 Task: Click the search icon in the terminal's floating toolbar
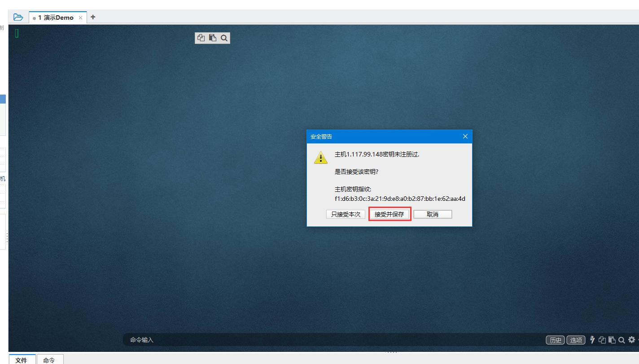[224, 38]
